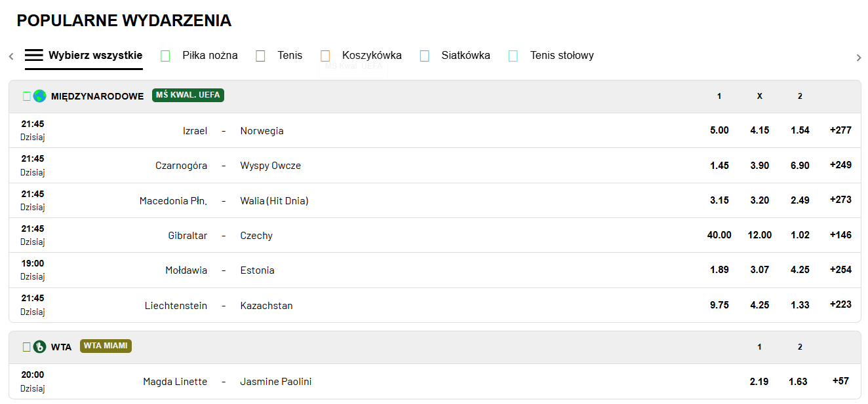The width and height of the screenshot is (868, 404).
Task: Open +57 extra markets for Linette - Paolini
Action: 840,381
